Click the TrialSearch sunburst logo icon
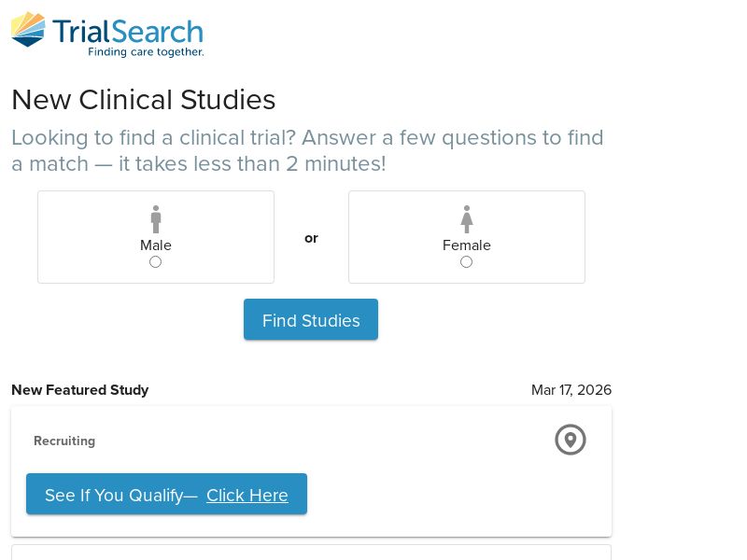 tap(28, 30)
